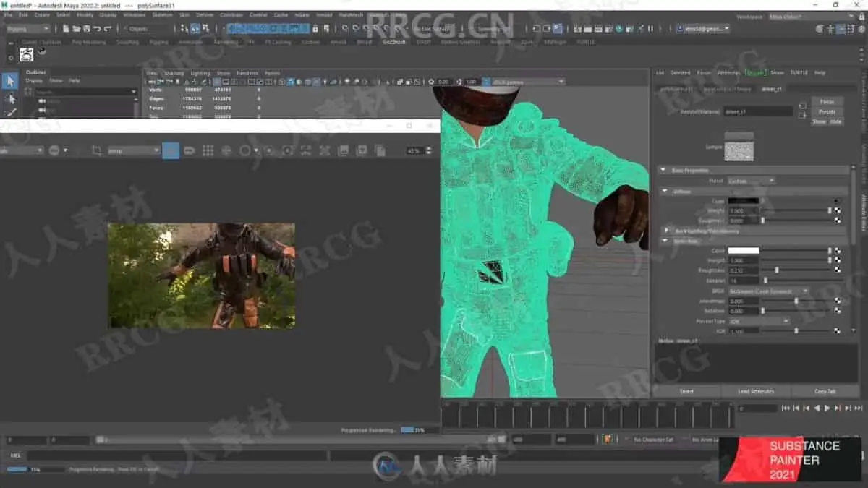Jump to the end of the playback range
Screen dimensions: 868x488
tap(858, 408)
